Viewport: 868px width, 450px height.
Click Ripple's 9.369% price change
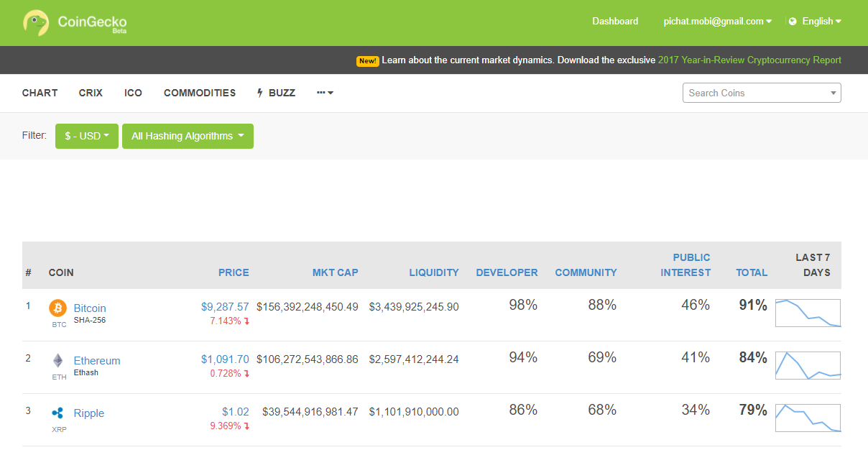tap(230, 426)
